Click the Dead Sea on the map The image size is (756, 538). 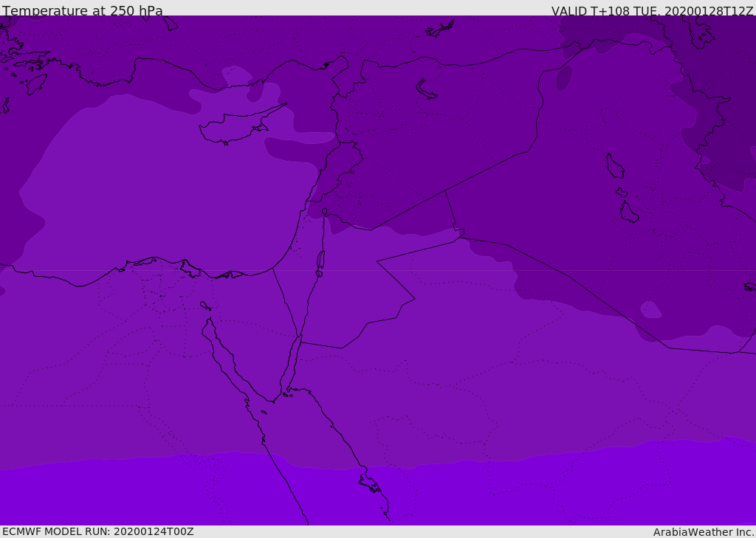[x=320, y=260]
